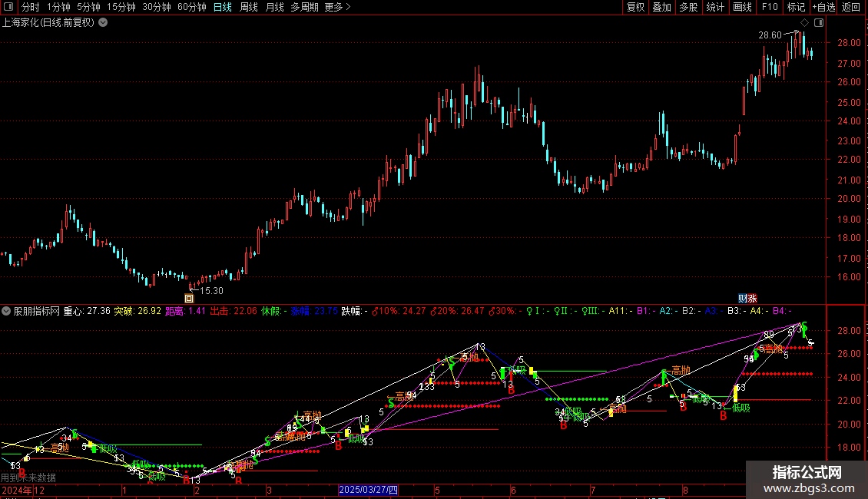
Task: Select the 日线 daily tab
Action: click(x=223, y=7)
